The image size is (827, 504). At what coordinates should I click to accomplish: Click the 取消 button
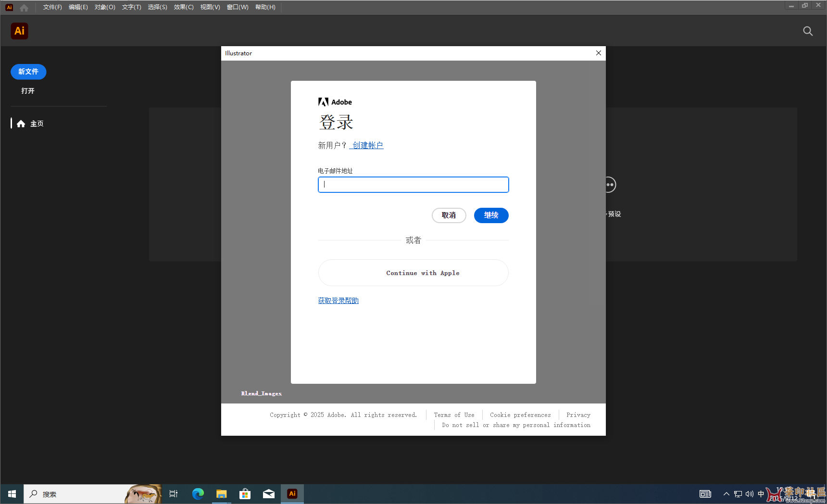449,215
